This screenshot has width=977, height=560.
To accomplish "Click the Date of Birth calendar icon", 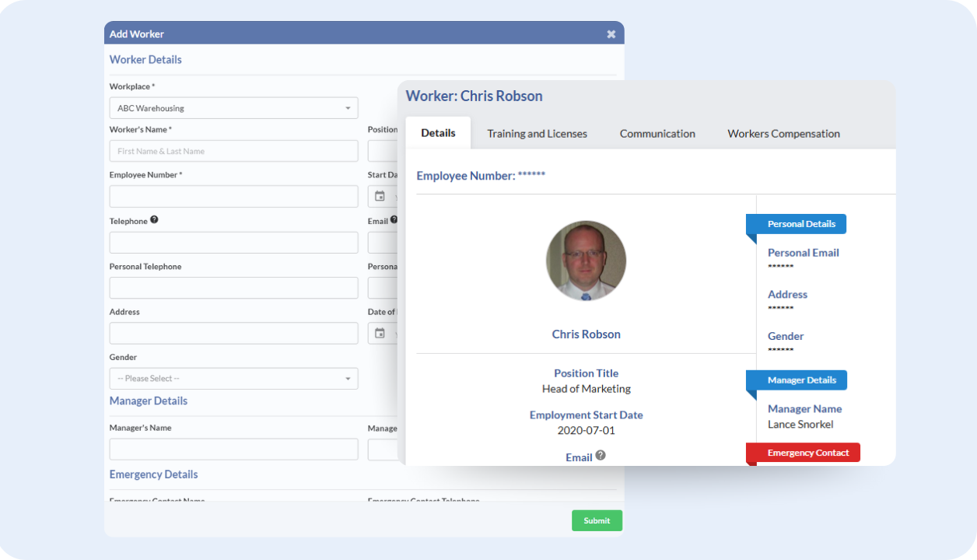I will 380,333.
